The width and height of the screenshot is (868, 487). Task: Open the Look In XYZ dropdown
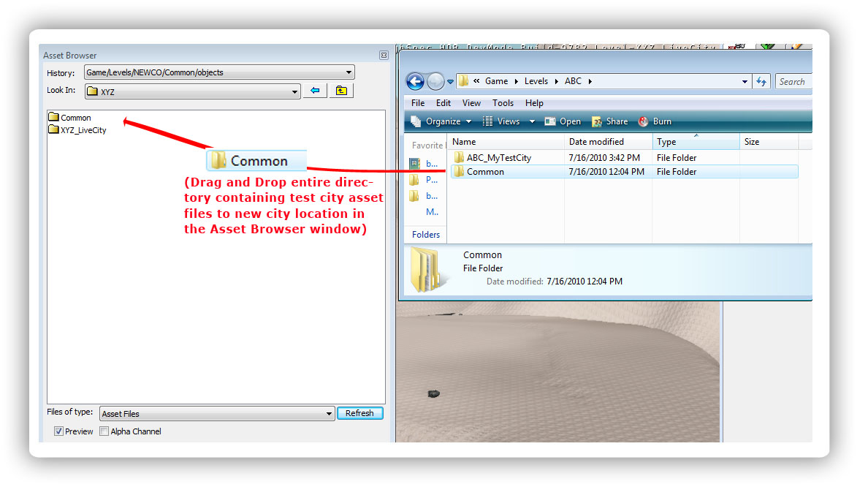point(294,92)
